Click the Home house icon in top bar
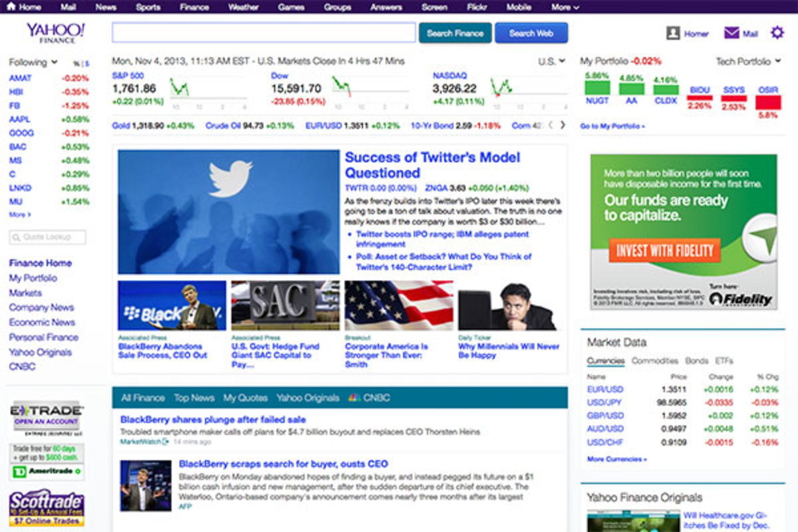Viewport: 798px width, 532px height. [11, 7]
